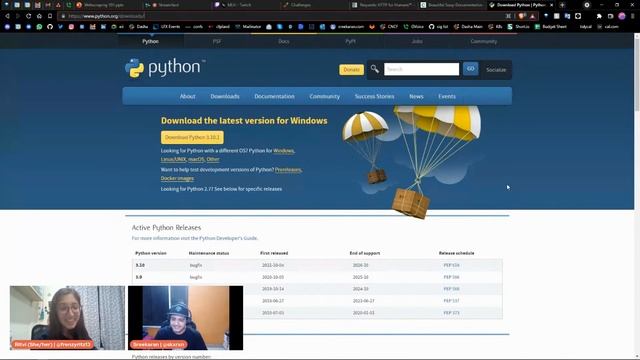Click the purple profile avatar icon

coord(622,16)
